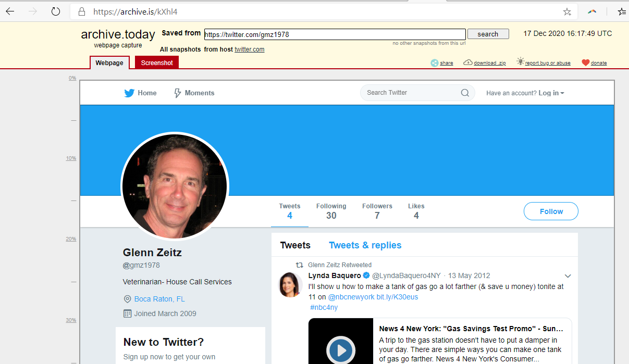The image size is (629, 364).
Task: Expand the tweet options chevron
Action: pyautogui.click(x=568, y=276)
